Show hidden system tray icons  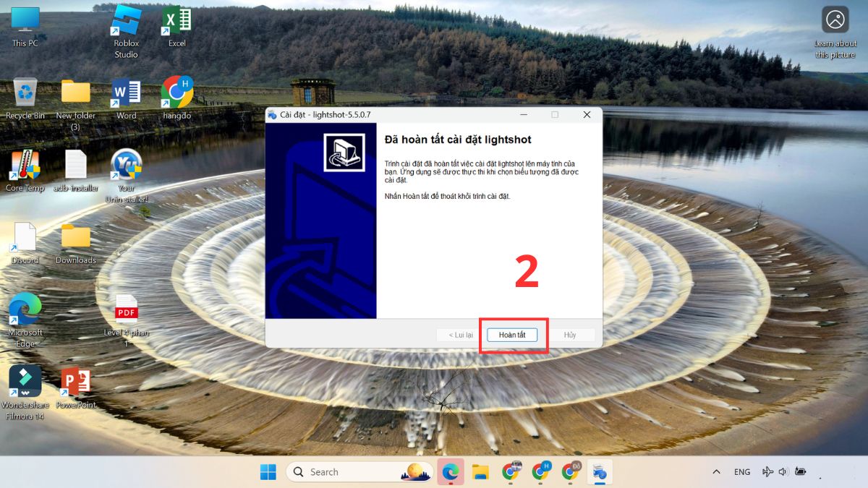[716, 472]
